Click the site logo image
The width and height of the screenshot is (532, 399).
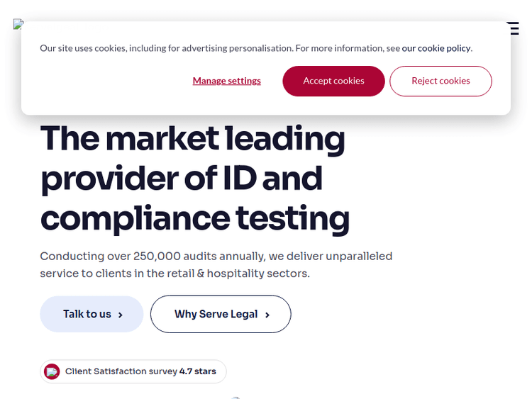tap(18, 23)
